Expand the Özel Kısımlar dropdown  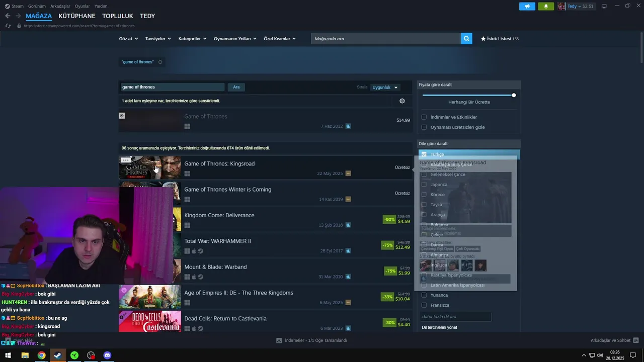[280, 39]
